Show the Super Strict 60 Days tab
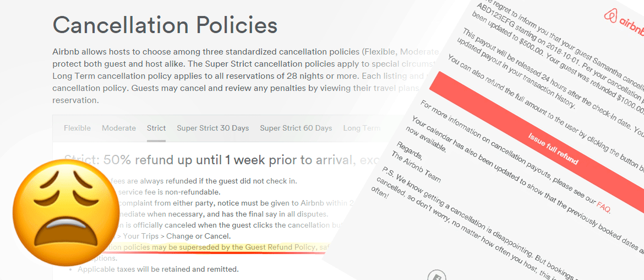Viewport: 644px width, 280px height. click(x=296, y=128)
